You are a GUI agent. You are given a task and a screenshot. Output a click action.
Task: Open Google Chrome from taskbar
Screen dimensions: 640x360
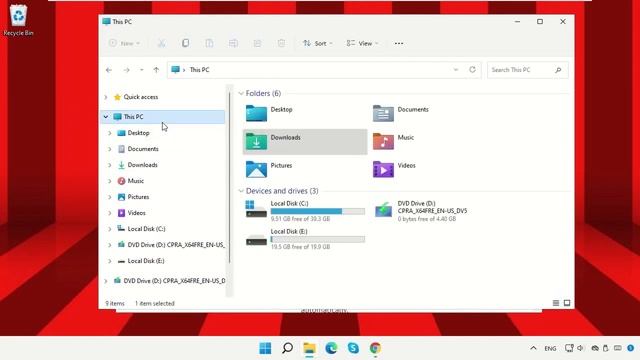pyautogui.click(x=375, y=348)
